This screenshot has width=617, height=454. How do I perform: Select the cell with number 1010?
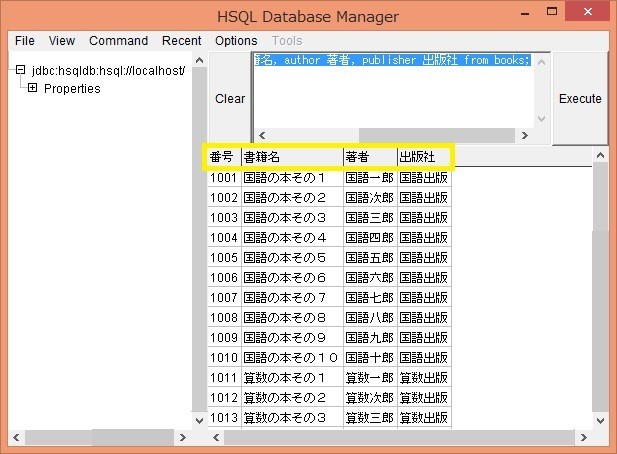coord(224,358)
